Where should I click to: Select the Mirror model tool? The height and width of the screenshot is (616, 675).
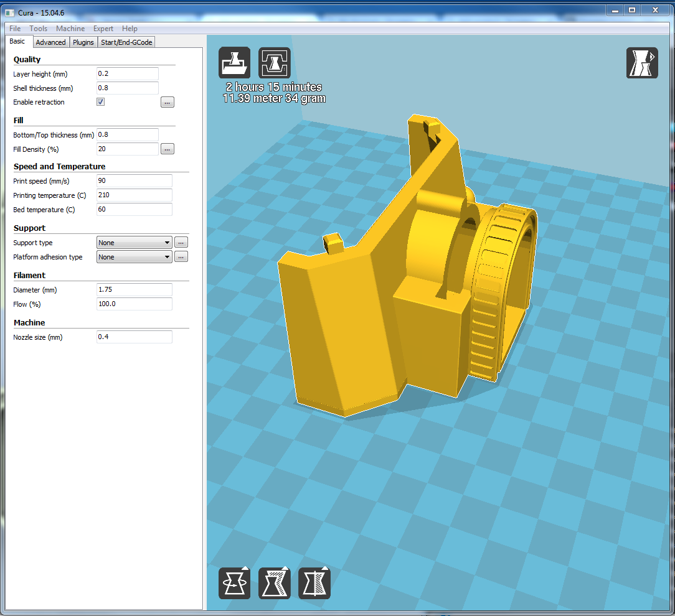314,583
